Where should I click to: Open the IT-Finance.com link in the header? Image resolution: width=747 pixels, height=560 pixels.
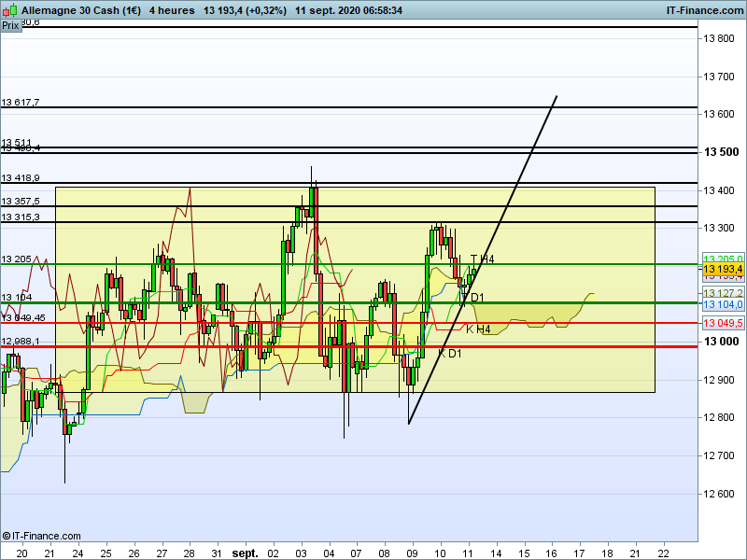(x=705, y=10)
